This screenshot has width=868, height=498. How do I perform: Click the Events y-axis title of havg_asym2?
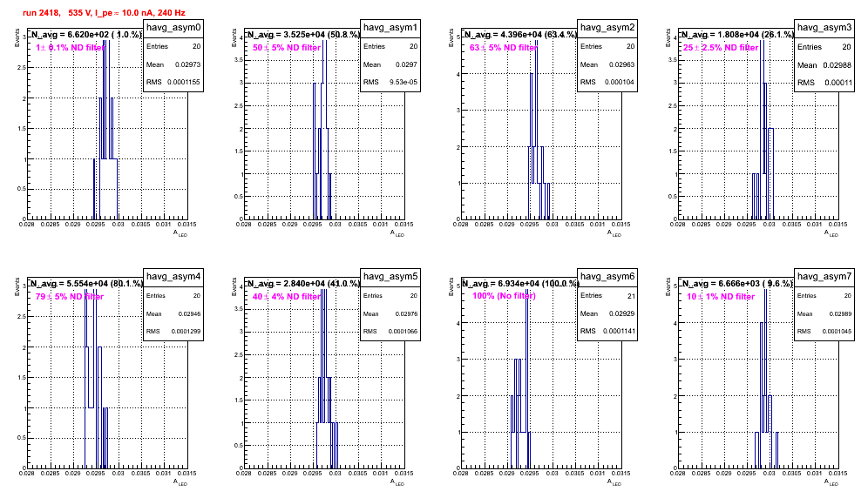[451, 37]
